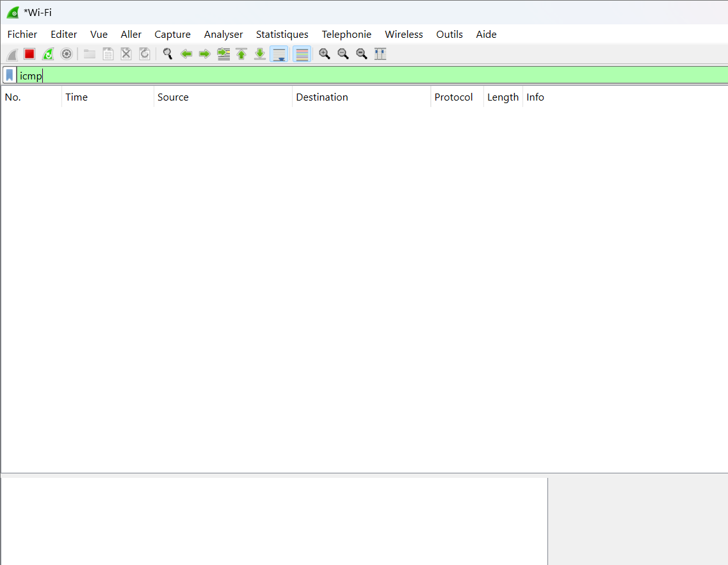This screenshot has height=565, width=728.
Task: Open the Wireless menu
Action: [404, 35]
